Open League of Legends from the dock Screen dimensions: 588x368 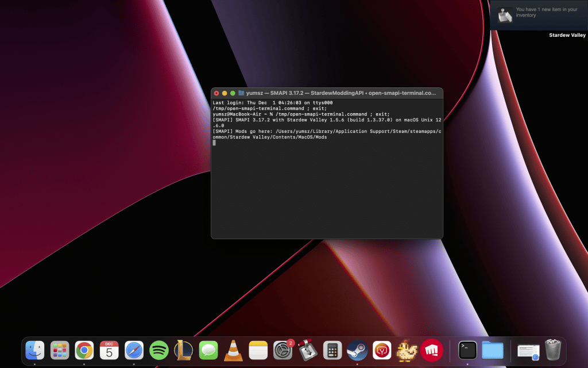pyautogui.click(x=183, y=350)
